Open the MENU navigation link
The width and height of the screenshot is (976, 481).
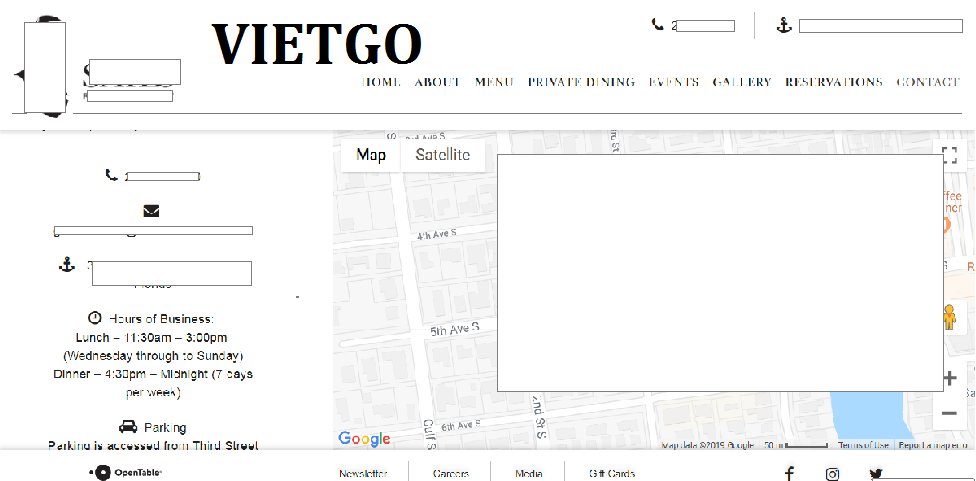494,82
